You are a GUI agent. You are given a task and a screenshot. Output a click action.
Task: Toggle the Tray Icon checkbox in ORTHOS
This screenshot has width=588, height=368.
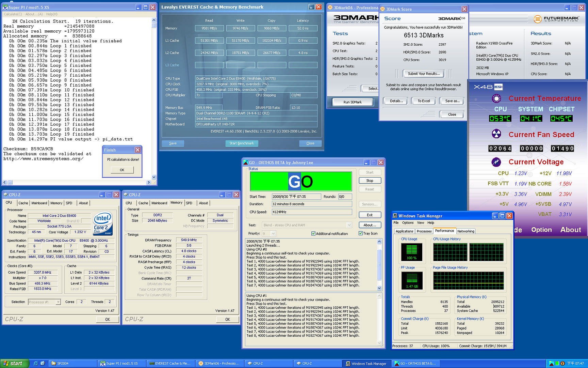pyautogui.click(x=360, y=233)
